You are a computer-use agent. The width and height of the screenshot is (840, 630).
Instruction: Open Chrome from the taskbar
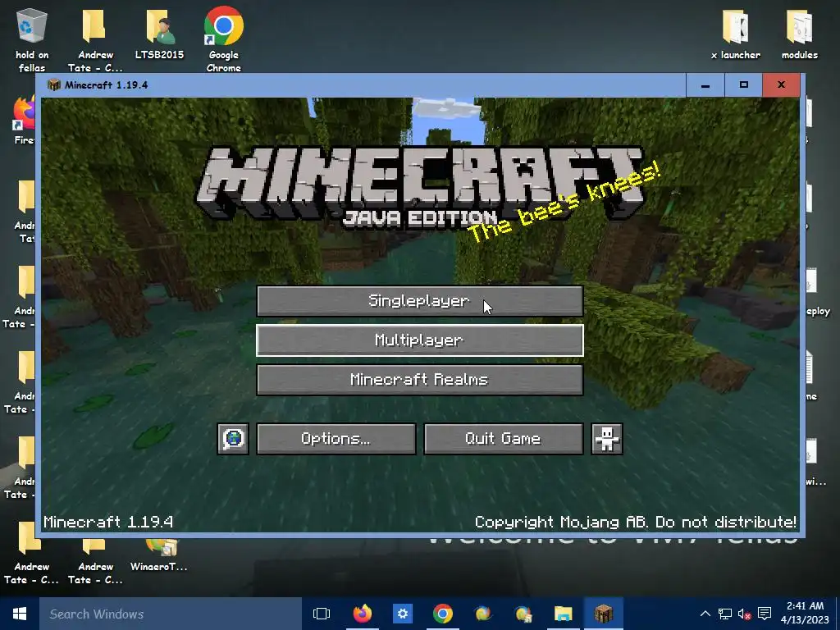[442, 614]
